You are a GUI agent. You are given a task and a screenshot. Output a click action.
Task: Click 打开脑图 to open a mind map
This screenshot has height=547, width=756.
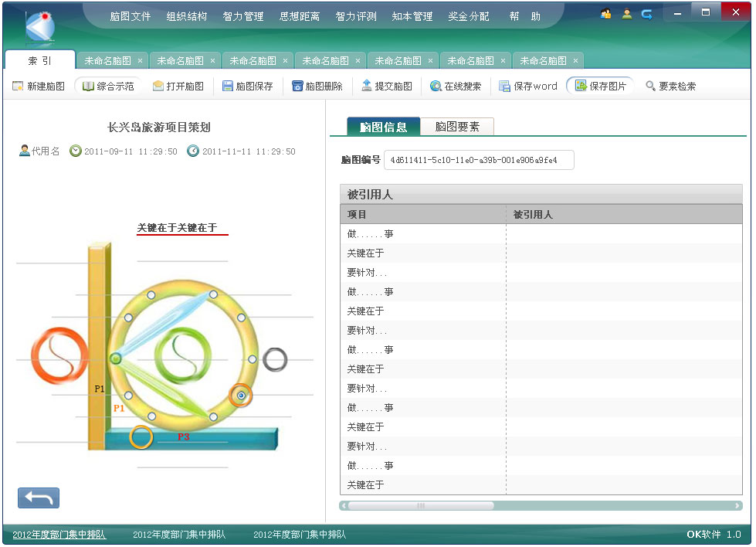[x=178, y=86]
